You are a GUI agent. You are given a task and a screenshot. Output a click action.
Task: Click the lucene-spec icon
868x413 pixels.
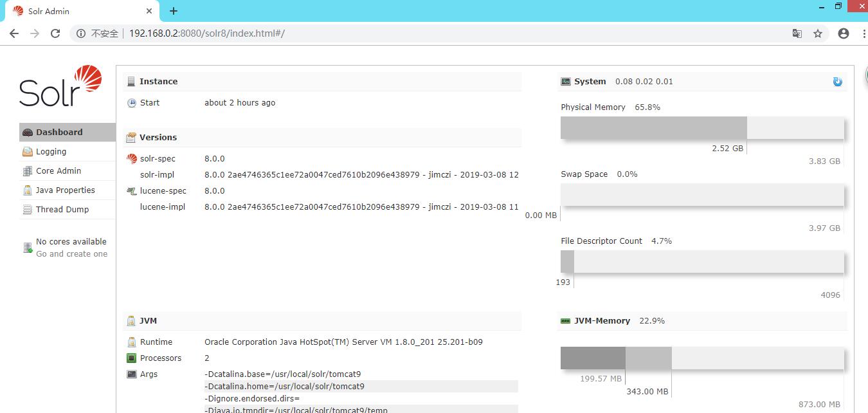pyautogui.click(x=131, y=191)
